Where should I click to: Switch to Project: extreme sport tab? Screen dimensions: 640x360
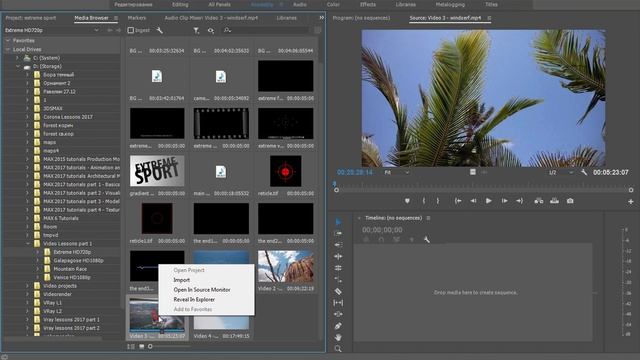click(31, 18)
